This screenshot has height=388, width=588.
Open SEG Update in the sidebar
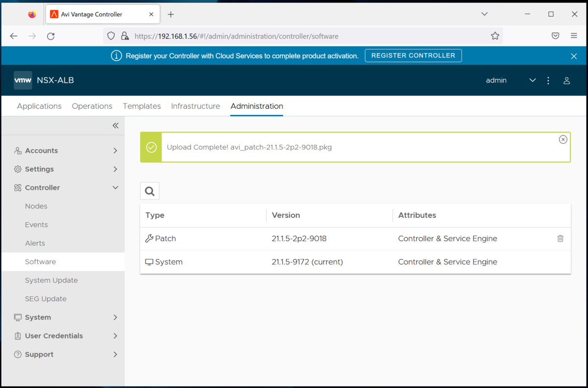[x=46, y=299]
